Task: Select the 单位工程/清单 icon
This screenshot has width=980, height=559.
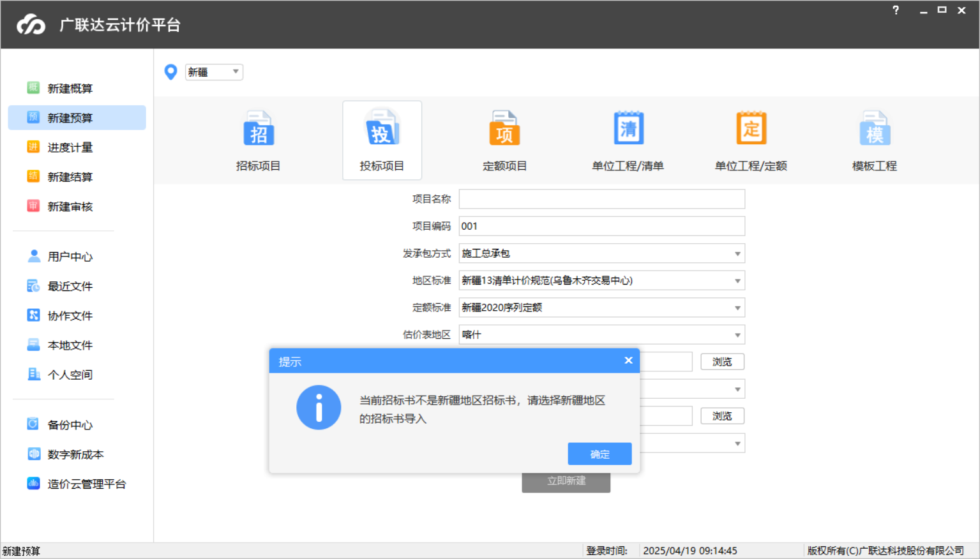Action: (x=628, y=128)
